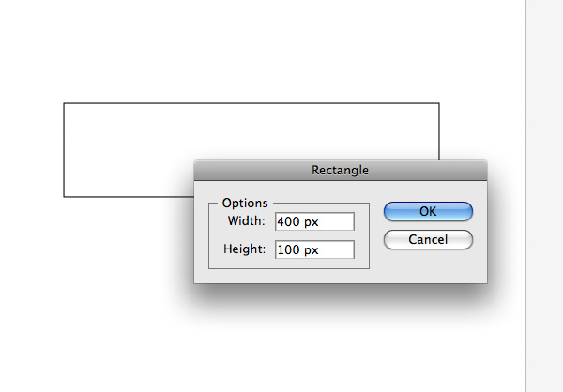The image size is (563, 392).
Task: Click blank dialog area under Cancel button
Action: pyautogui.click(x=428, y=265)
